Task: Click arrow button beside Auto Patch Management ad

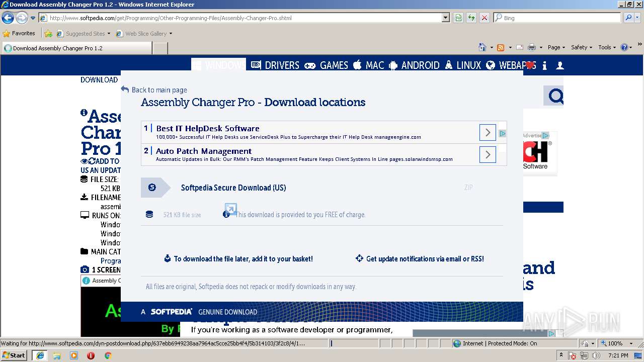Action: [488, 155]
